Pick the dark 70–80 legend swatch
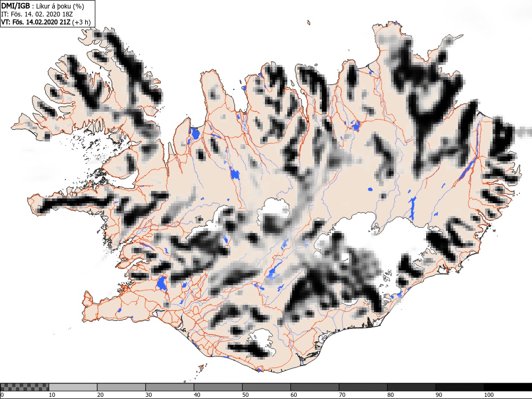 [363, 387]
